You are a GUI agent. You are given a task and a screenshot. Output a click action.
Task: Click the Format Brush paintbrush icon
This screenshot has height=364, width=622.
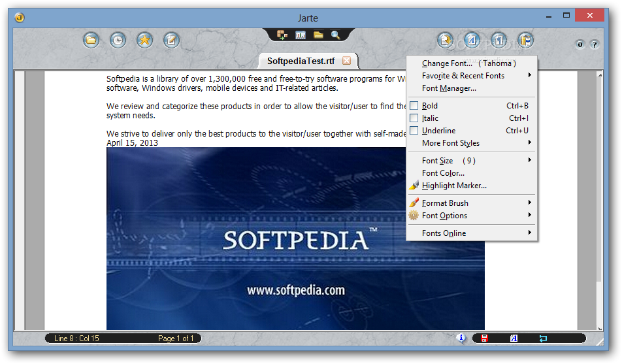[x=414, y=203]
